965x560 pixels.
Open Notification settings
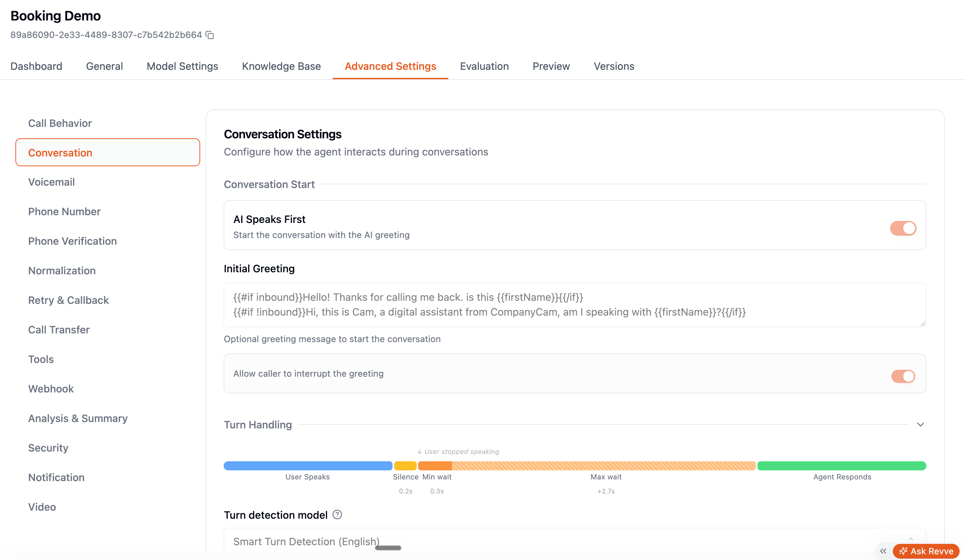[x=107, y=477]
